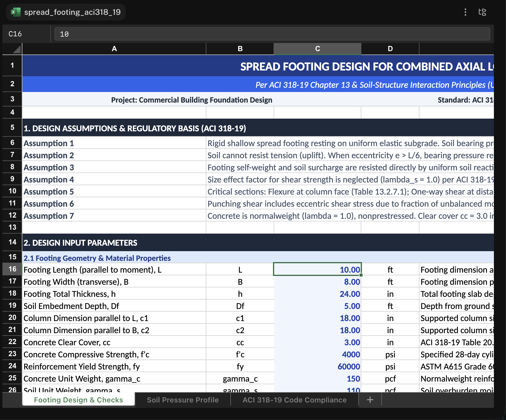
Task: Click footing thickness value 24.00
Action: pos(317,294)
